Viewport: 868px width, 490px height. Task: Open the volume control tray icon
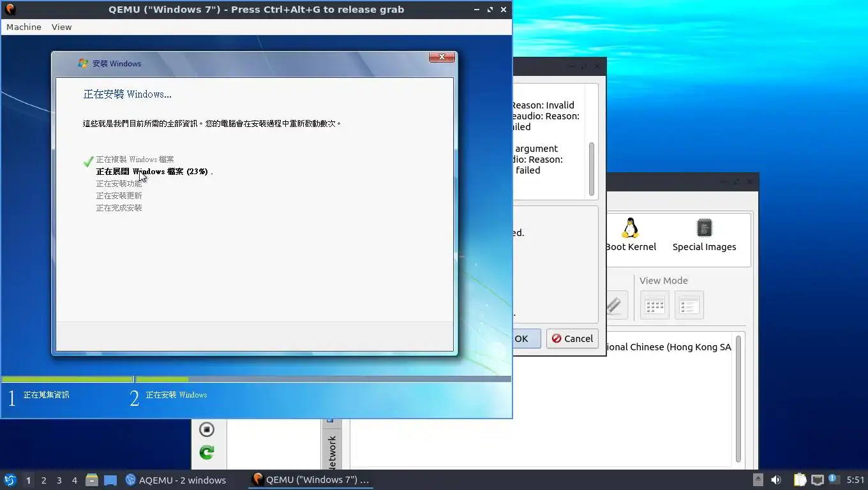coord(776,480)
